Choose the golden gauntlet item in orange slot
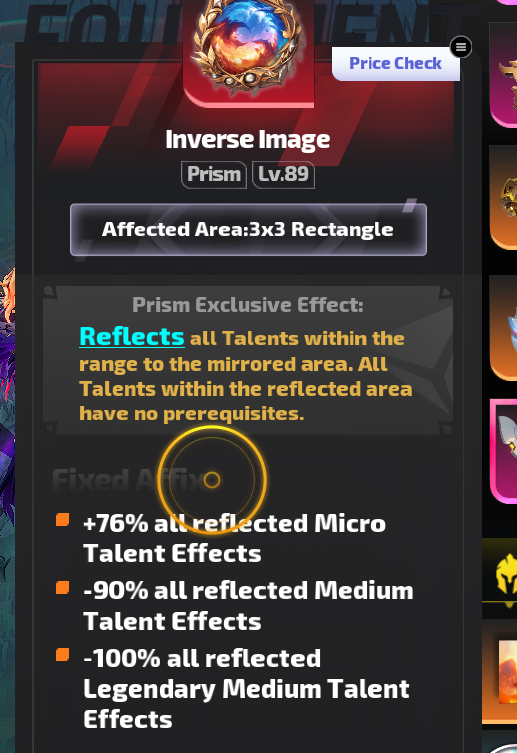The height and width of the screenshot is (753, 517). pyautogui.click(x=504, y=197)
